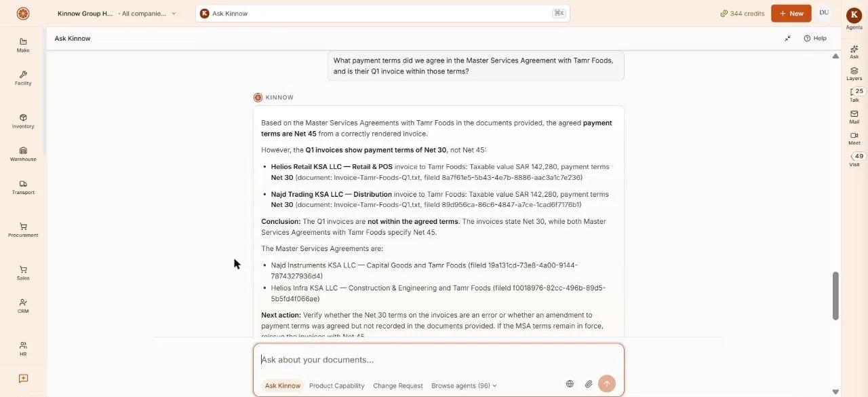Open the Procurement module

coord(23,230)
